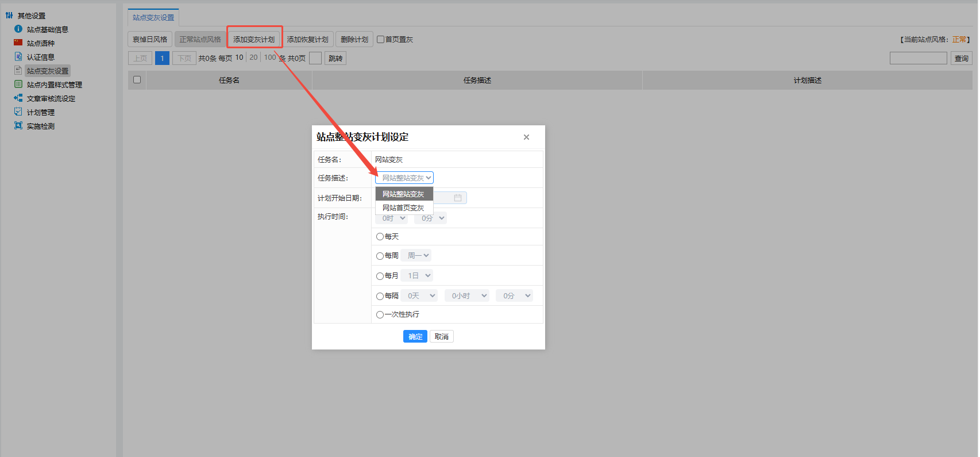Switch to the 站点变灰设置 tab
The image size is (980, 457).
(153, 17)
